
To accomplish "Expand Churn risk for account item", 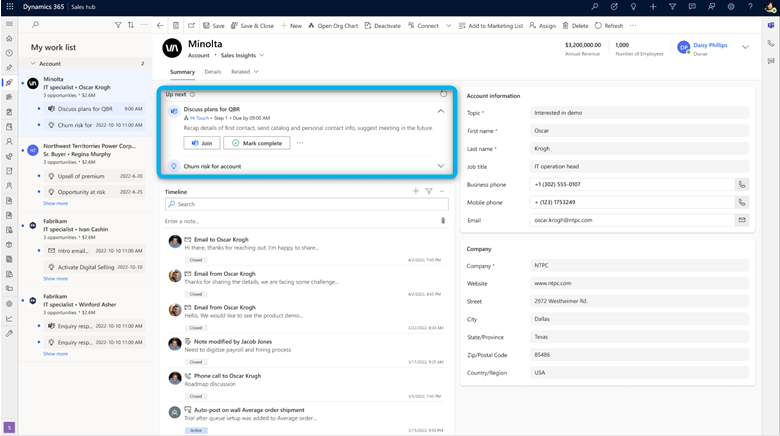I will [x=441, y=166].
